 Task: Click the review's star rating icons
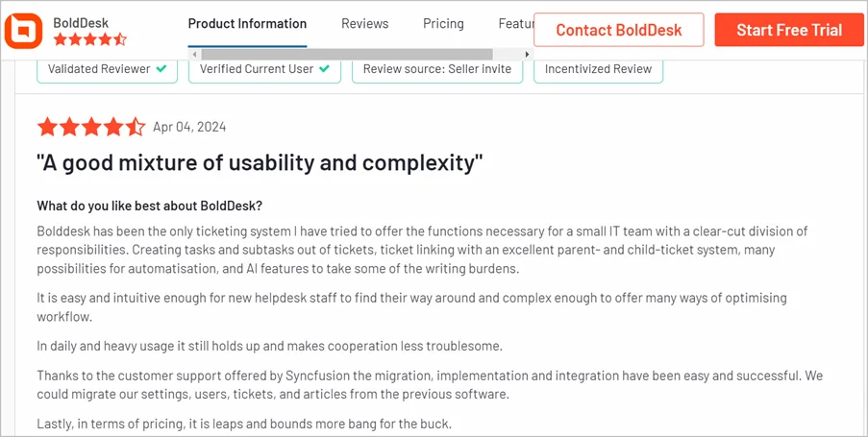click(91, 127)
